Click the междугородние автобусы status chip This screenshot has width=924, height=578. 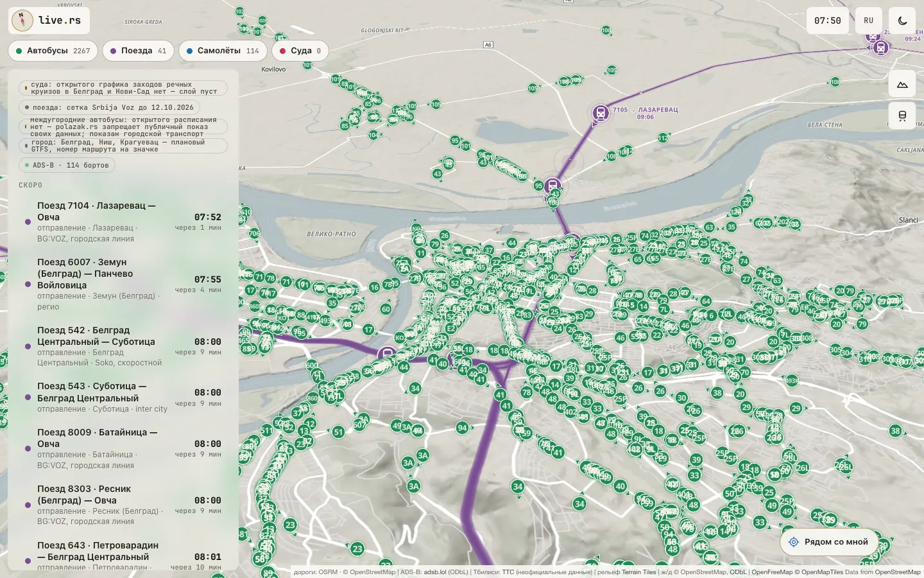click(x=123, y=127)
